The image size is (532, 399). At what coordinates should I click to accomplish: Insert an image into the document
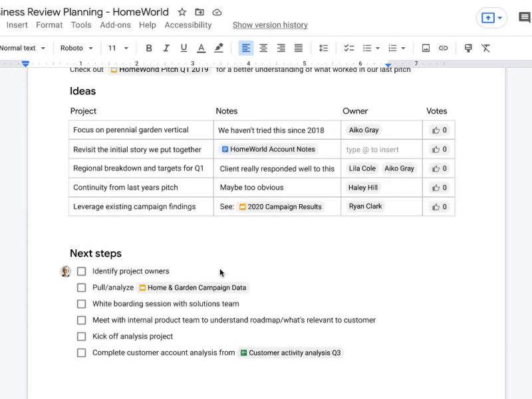point(426,48)
